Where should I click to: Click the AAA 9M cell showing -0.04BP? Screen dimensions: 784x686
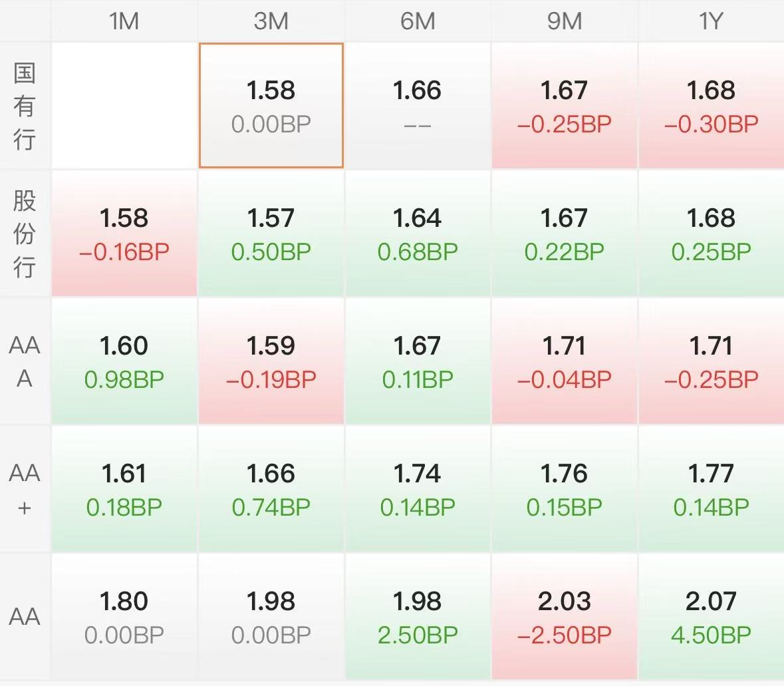point(564,361)
